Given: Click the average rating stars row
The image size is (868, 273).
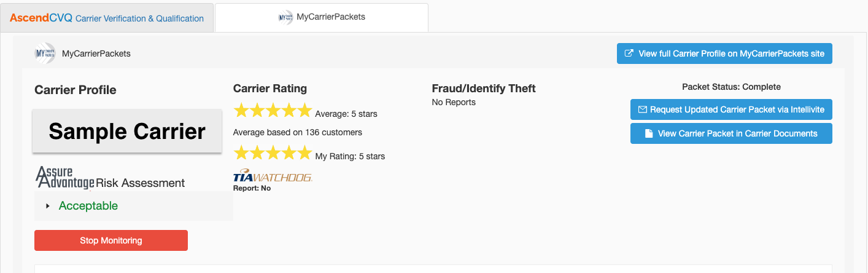Looking at the screenshot, I should coord(273,111).
